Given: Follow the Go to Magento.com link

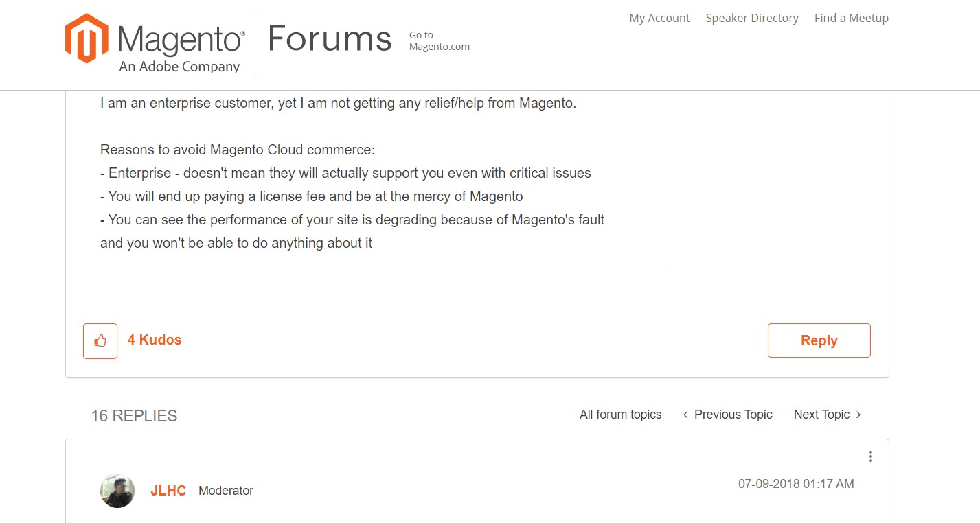Looking at the screenshot, I should pos(440,41).
